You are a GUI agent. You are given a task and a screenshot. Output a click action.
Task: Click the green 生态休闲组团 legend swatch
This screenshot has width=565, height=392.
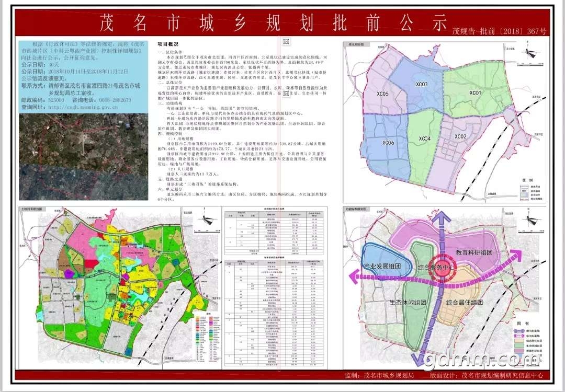point(519,345)
